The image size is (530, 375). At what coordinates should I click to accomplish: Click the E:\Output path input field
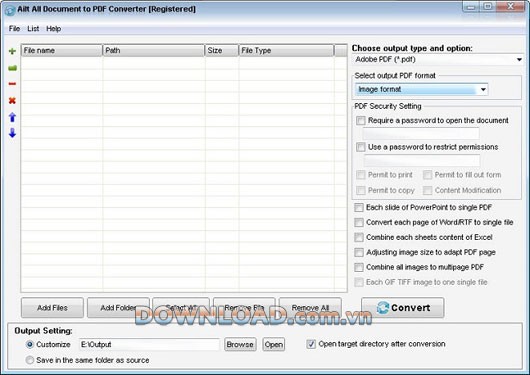tap(149, 345)
